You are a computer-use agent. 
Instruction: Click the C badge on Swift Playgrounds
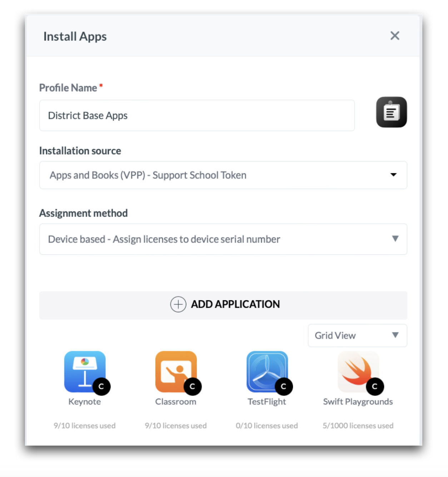(375, 386)
